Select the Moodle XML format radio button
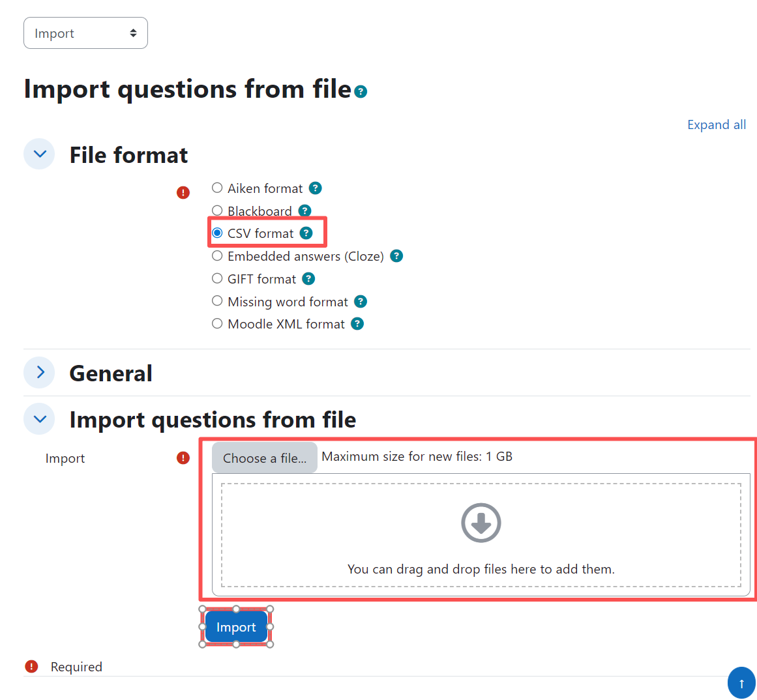This screenshot has width=757, height=700. (216, 323)
